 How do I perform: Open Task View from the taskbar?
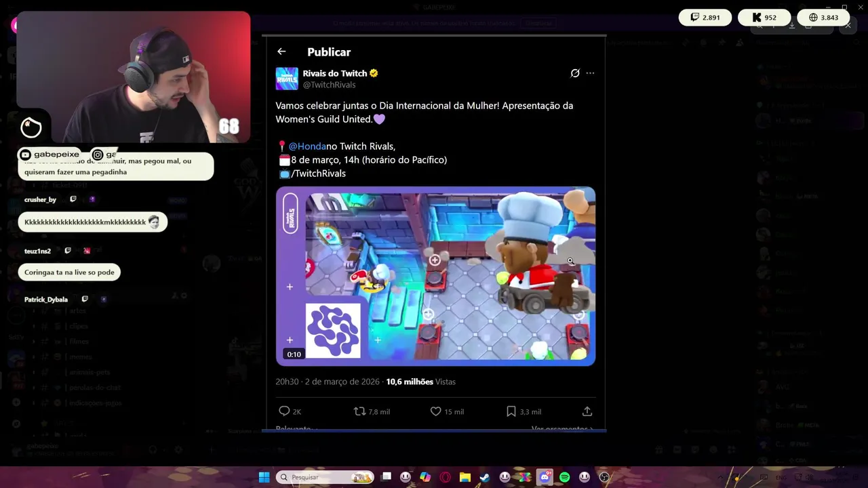(387, 477)
